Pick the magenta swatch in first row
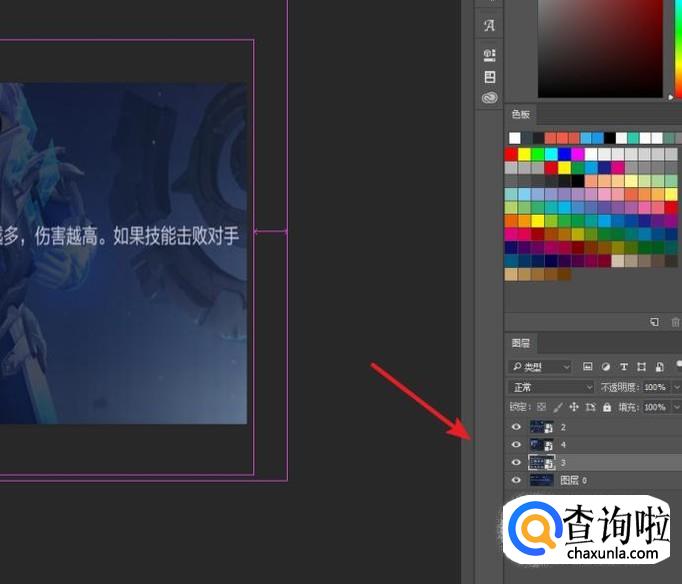This screenshot has height=584, width=682. [x=578, y=154]
